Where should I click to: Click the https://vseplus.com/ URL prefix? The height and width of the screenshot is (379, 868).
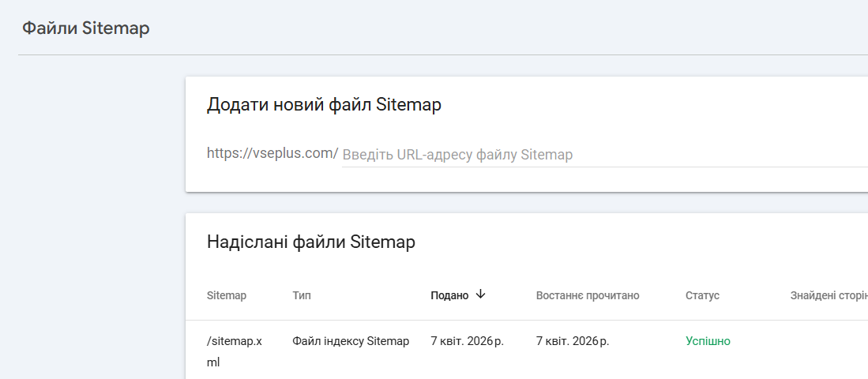pos(272,153)
